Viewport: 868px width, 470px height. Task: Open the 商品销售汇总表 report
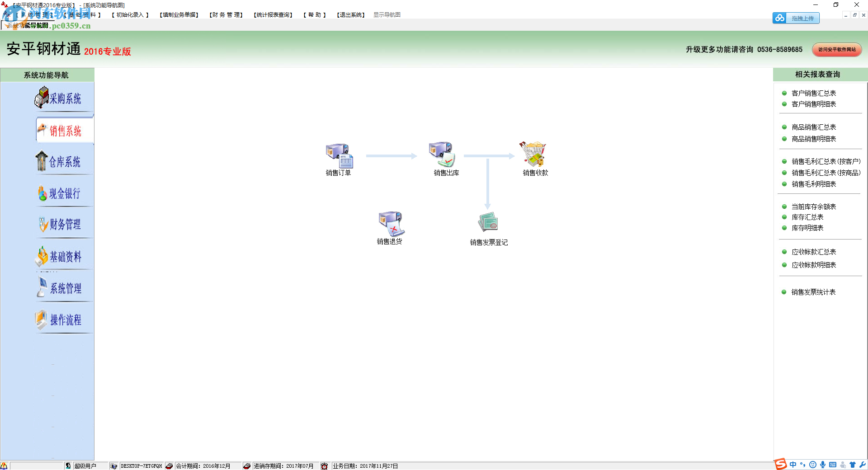click(x=814, y=127)
